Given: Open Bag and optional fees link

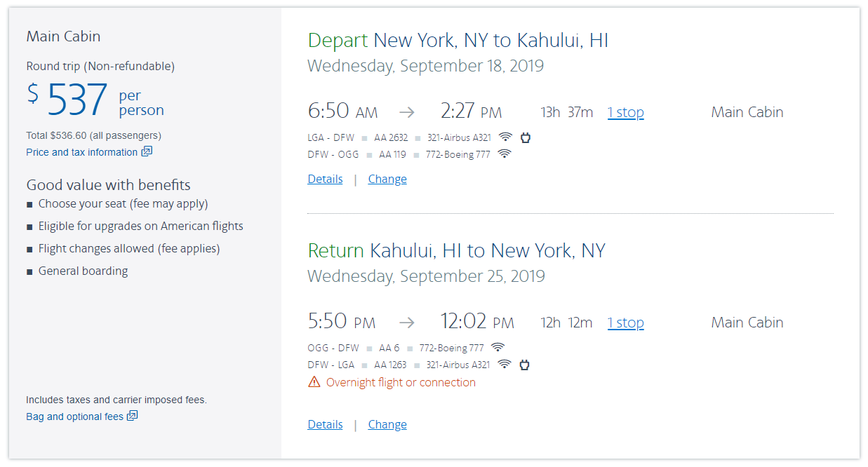Looking at the screenshot, I should pyautogui.click(x=74, y=417).
